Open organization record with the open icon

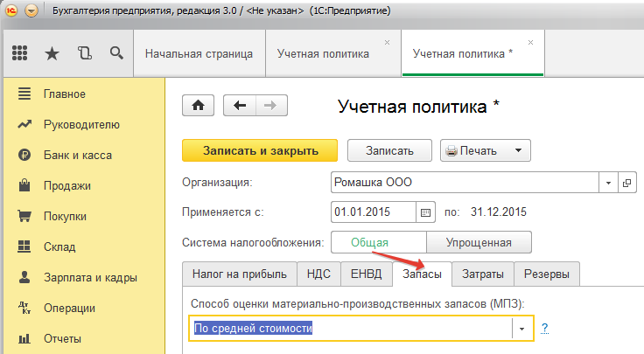pos(626,184)
